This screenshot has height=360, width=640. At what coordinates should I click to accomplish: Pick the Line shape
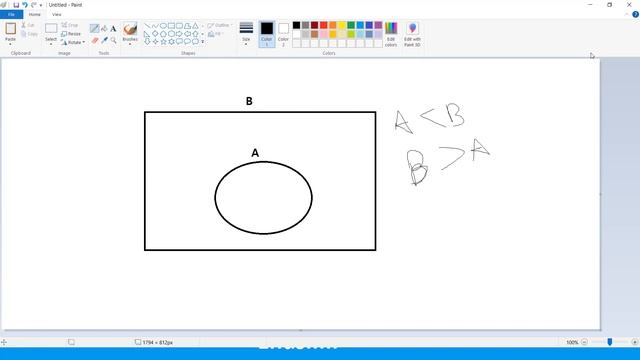coord(147,26)
